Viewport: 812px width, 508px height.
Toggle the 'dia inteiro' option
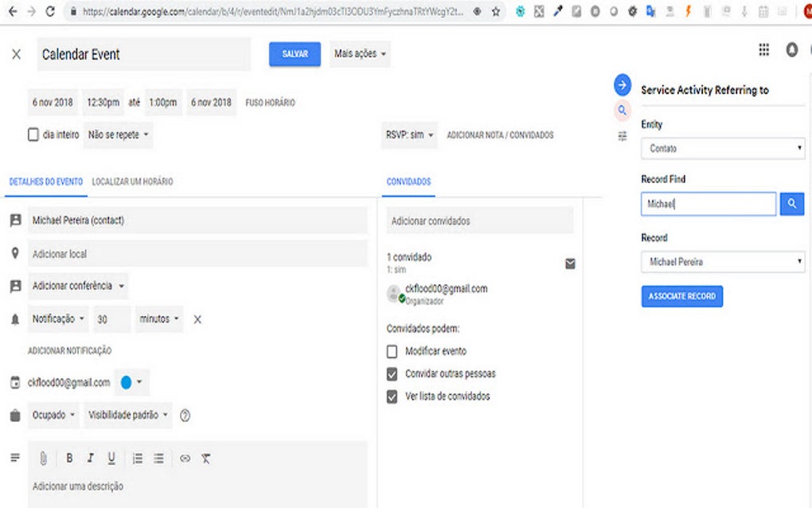(33, 135)
